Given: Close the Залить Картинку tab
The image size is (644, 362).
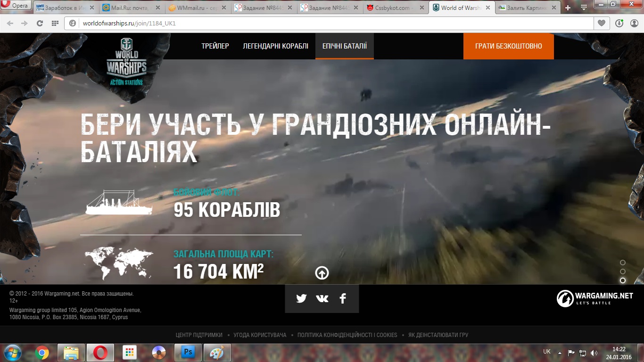Looking at the screenshot, I should point(554,8).
